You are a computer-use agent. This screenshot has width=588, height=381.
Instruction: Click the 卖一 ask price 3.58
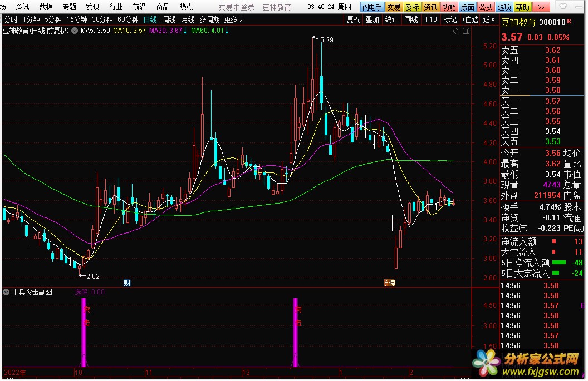(553, 90)
